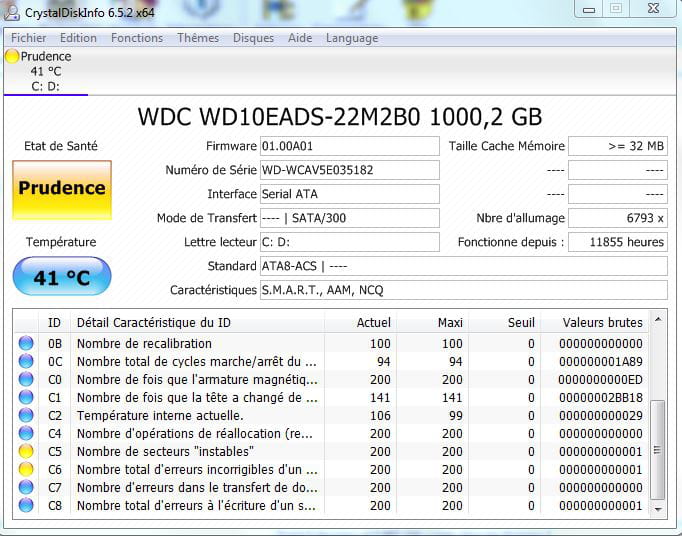The height and width of the screenshot is (536, 682).
Task: Select the Nombre de secteurs "instables" row
Action: tap(331, 451)
